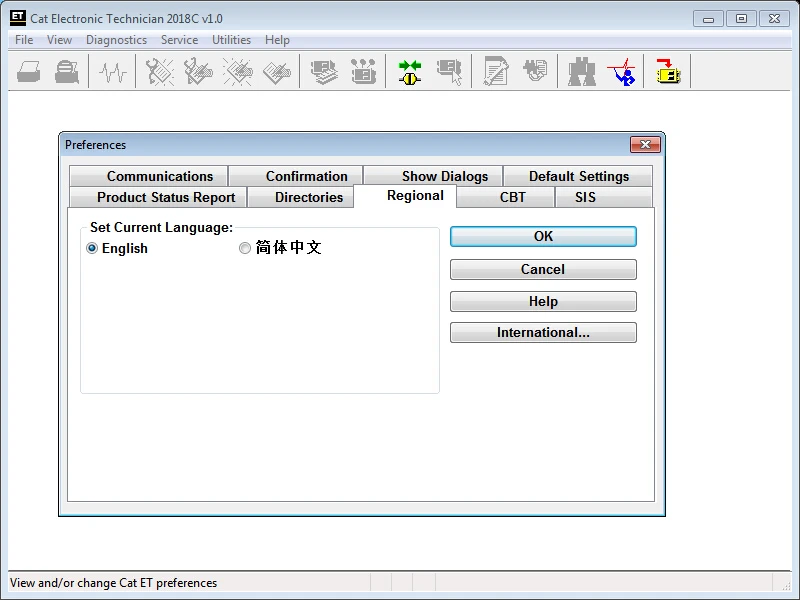This screenshot has width=800, height=600.
Task: Open the View menu
Action: 59,40
